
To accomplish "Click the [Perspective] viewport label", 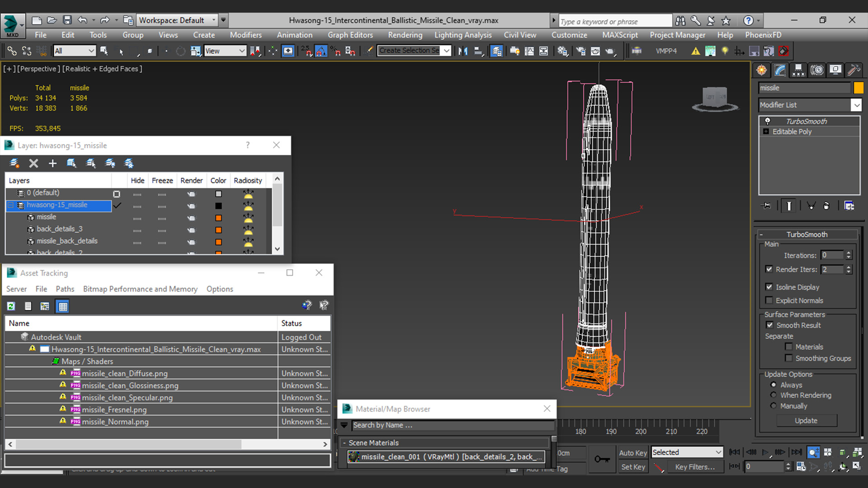I will [38, 69].
